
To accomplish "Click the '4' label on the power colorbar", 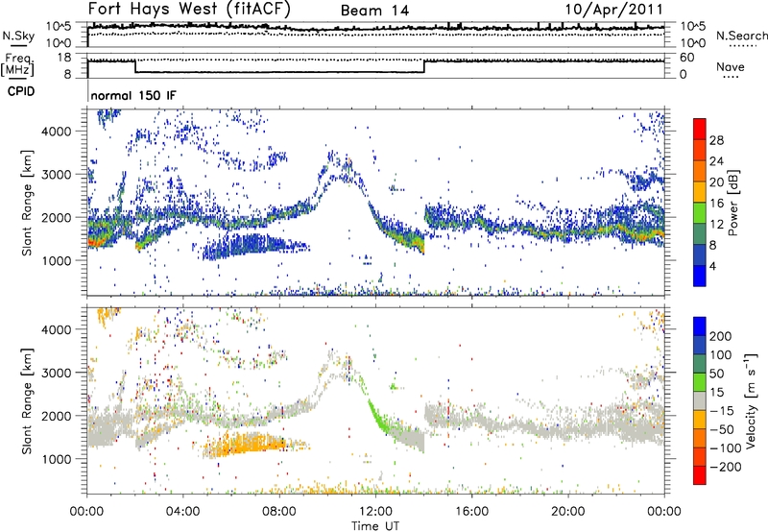I will 712,266.
